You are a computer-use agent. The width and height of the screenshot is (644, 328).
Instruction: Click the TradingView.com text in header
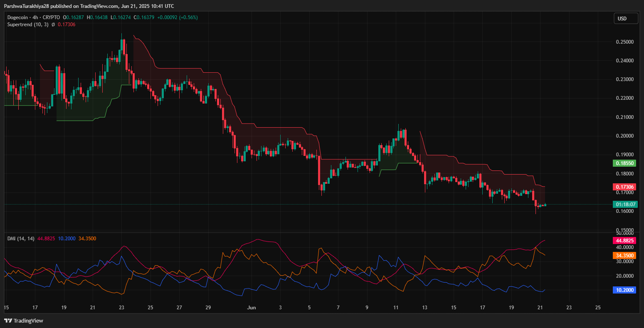click(99, 6)
